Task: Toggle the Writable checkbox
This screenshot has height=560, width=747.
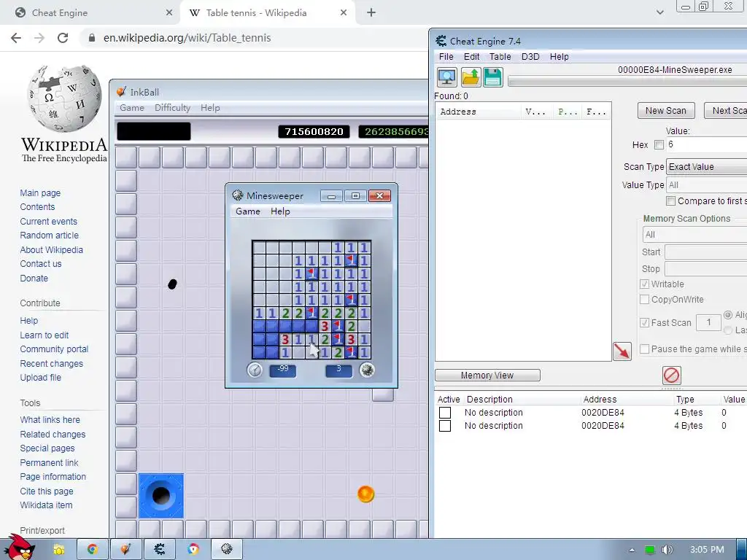Action: point(645,284)
